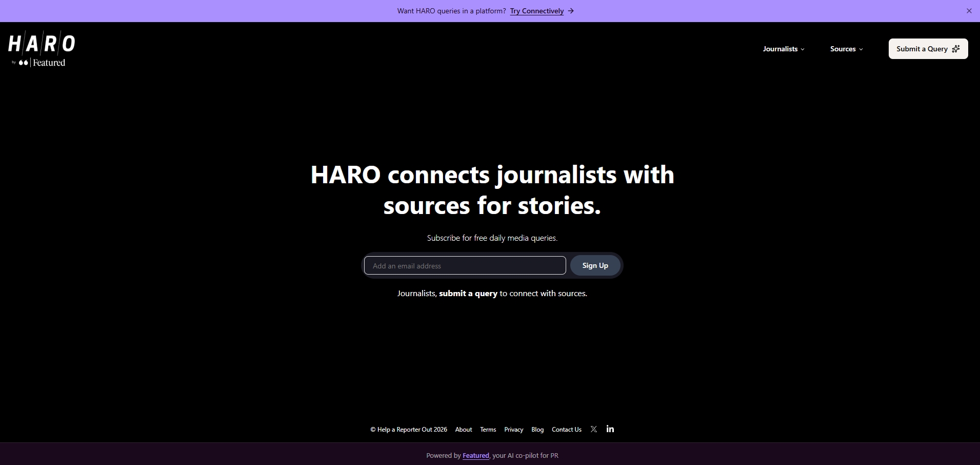Follow the submit a query link
This screenshot has width=980, height=465.
(468, 294)
